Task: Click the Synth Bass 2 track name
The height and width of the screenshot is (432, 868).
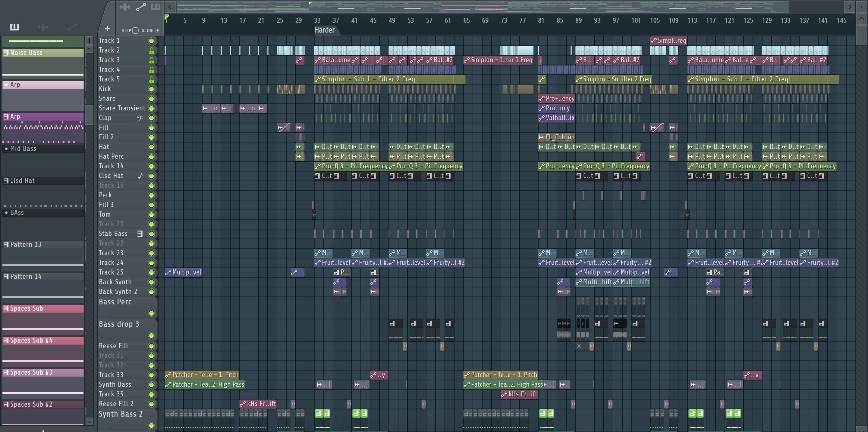Action: tap(121, 414)
